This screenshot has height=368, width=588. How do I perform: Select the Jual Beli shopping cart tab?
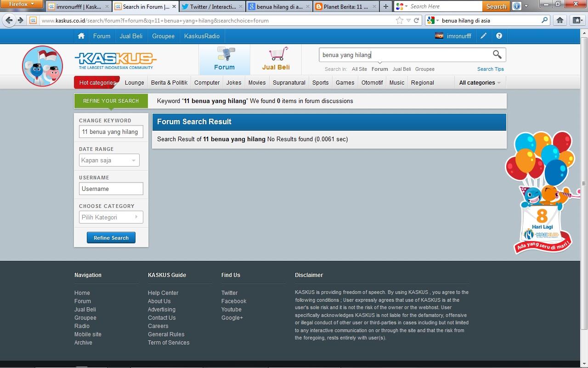click(x=276, y=60)
